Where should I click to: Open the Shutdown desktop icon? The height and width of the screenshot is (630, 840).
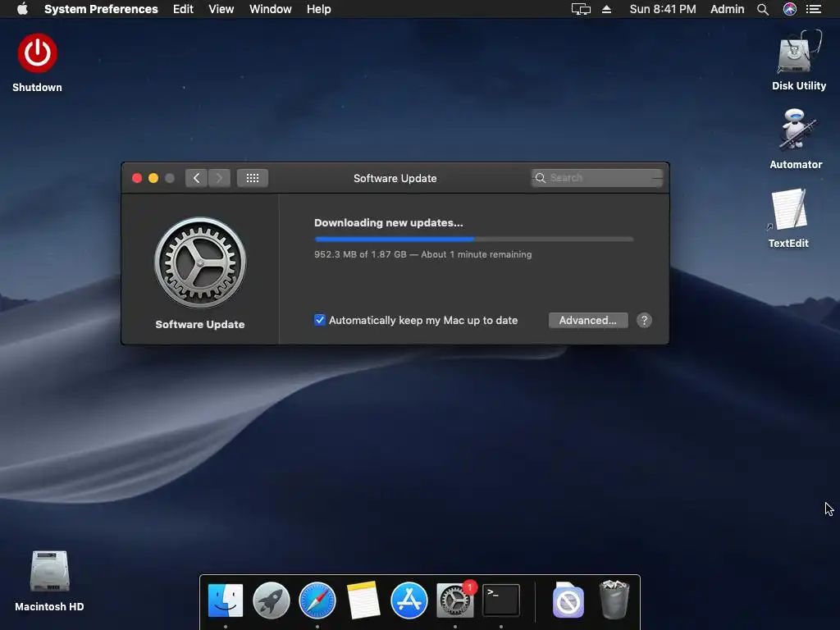37,53
